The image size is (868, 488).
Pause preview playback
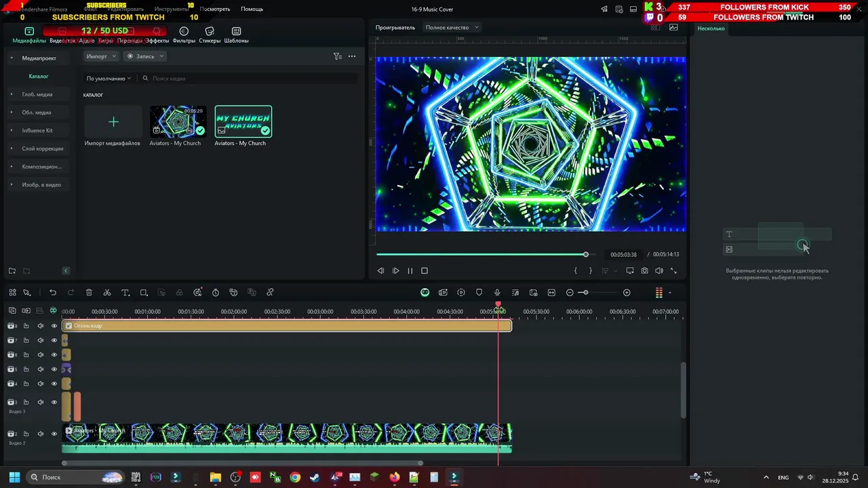[x=410, y=270]
